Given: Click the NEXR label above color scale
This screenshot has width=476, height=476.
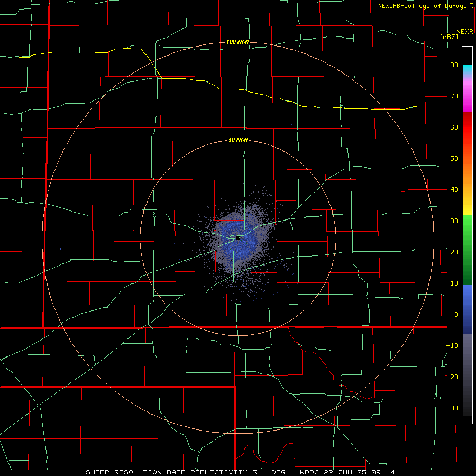Looking at the screenshot, I should click(x=464, y=32).
